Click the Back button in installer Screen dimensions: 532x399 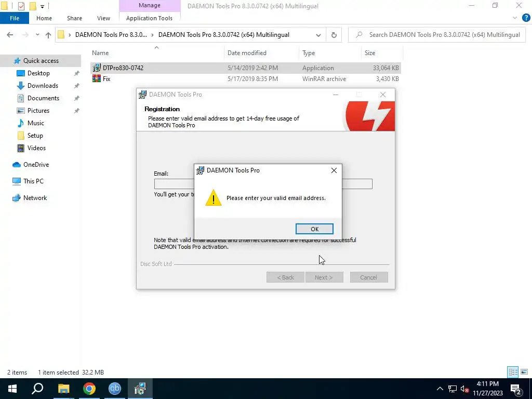point(285,277)
